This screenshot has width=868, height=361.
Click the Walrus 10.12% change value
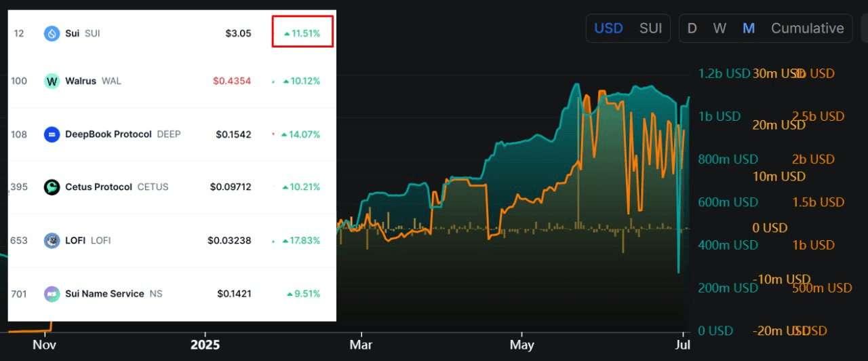302,81
